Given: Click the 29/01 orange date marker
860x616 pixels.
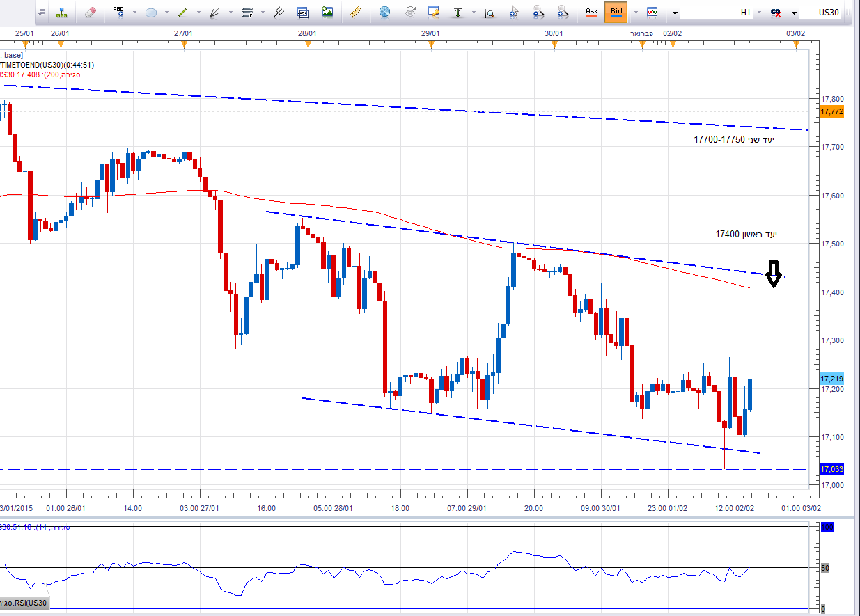Looking at the screenshot, I should pyautogui.click(x=431, y=44).
